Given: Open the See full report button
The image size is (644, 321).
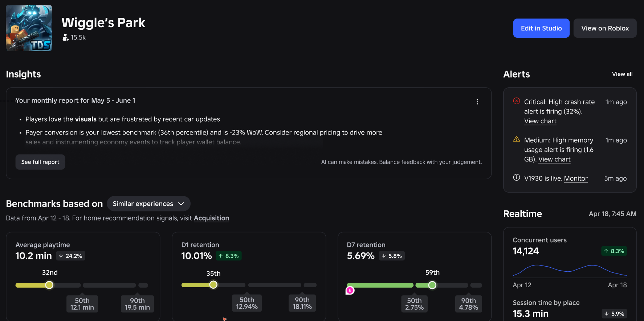Looking at the screenshot, I should click(40, 162).
